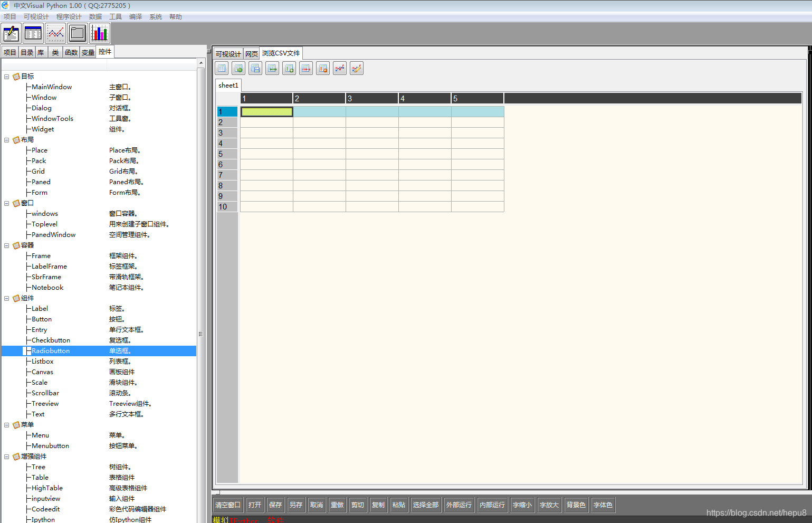Collapse the 窗口 tree group

7,203
